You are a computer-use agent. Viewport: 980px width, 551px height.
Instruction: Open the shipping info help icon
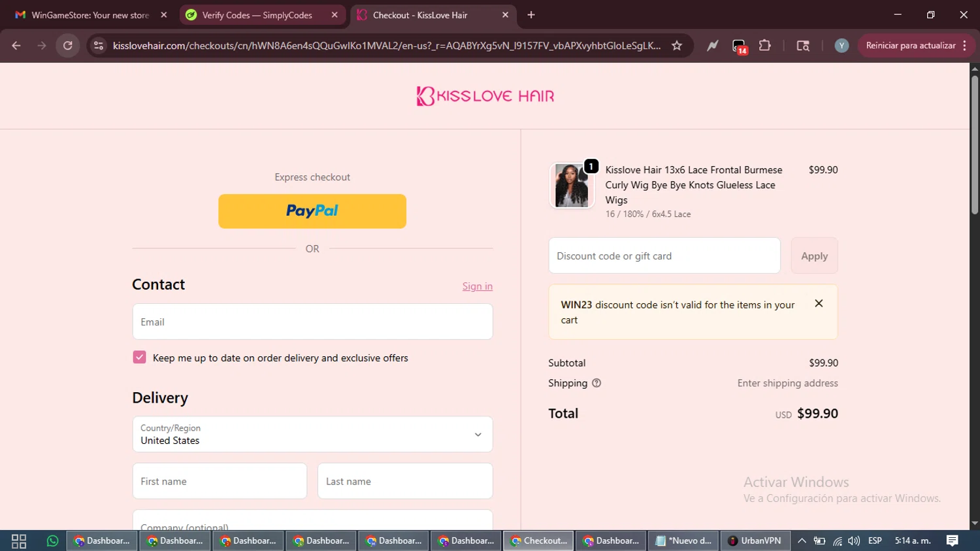click(596, 383)
